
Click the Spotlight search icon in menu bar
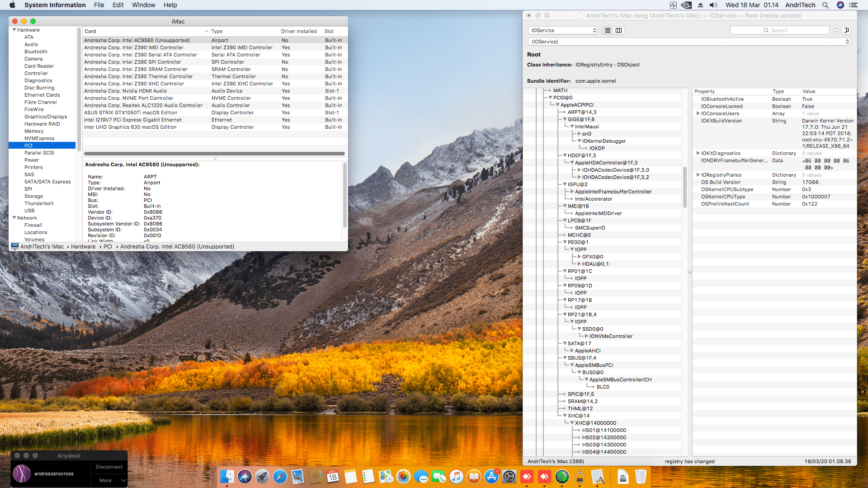pyautogui.click(x=826, y=5)
